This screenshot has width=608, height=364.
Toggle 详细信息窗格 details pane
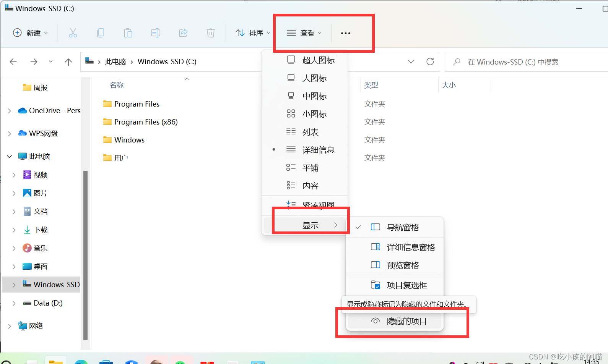pos(395,248)
